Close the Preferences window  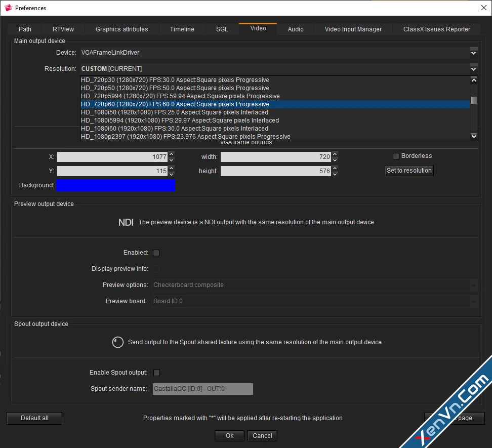pos(484,8)
